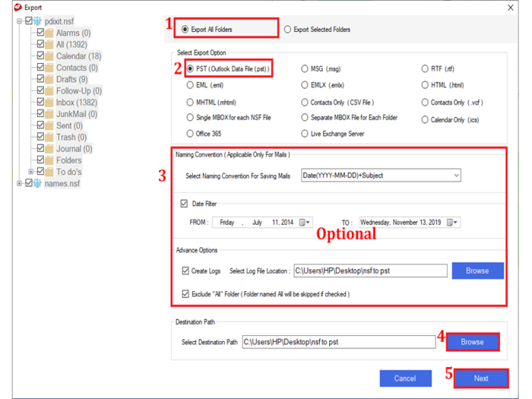
Task: Uncheck the names.nsf checkbox
Action: [x=29, y=183]
